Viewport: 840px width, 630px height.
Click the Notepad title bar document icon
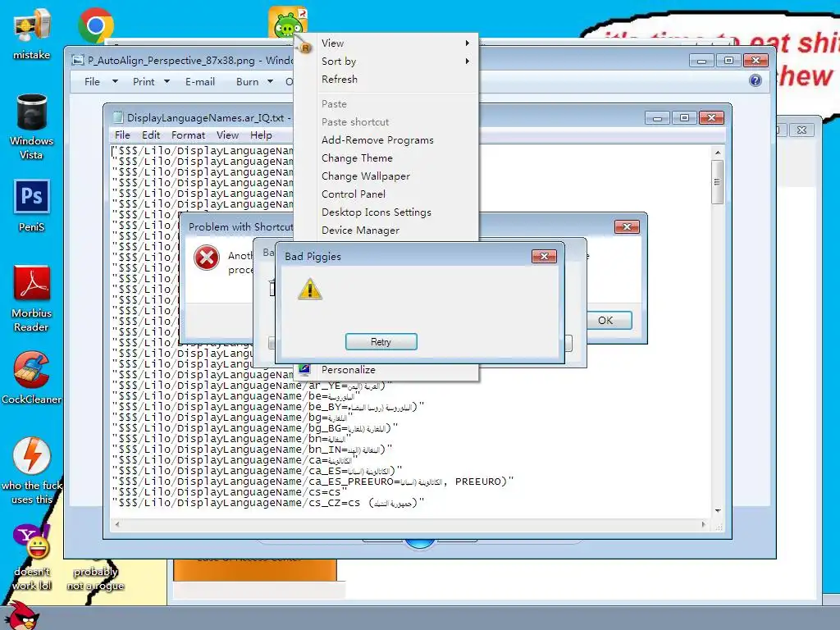pyautogui.click(x=118, y=118)
